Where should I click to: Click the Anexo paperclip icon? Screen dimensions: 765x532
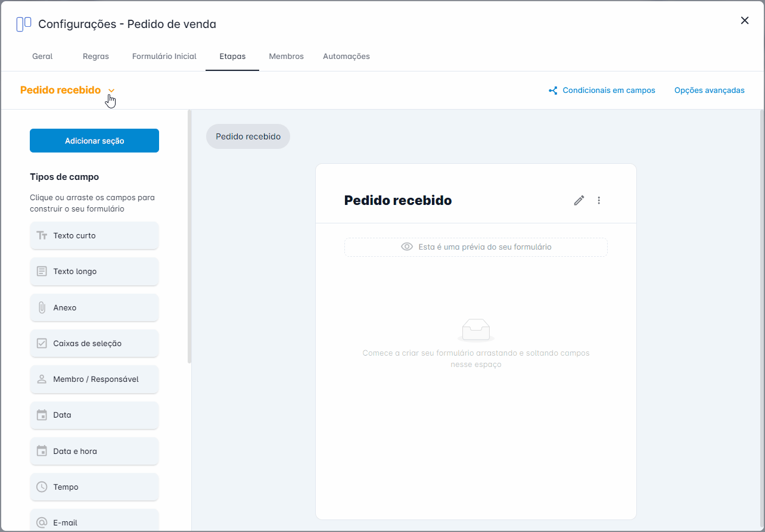(x=42, y=307)
